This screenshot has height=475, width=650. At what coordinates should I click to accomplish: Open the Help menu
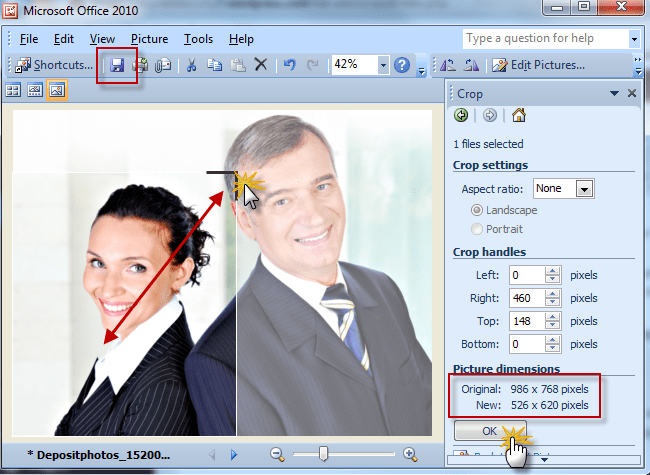coord(241,39)
